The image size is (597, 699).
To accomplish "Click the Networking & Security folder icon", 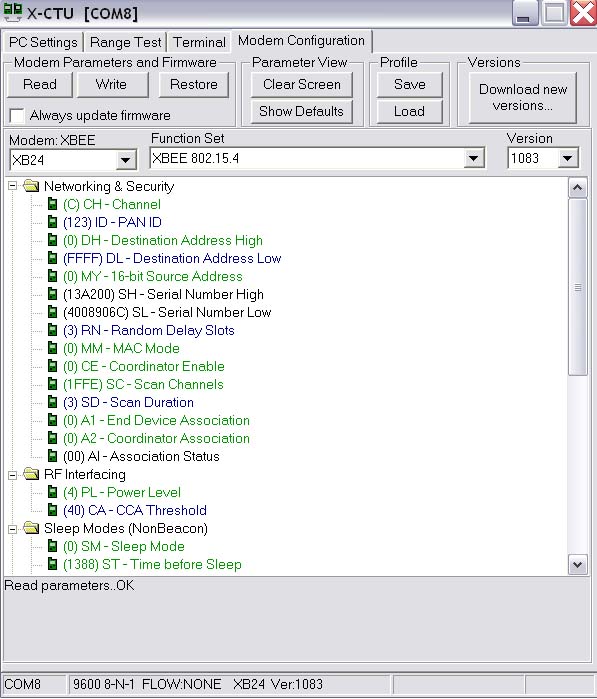I will pyautogui.click(x=31, y=185).
